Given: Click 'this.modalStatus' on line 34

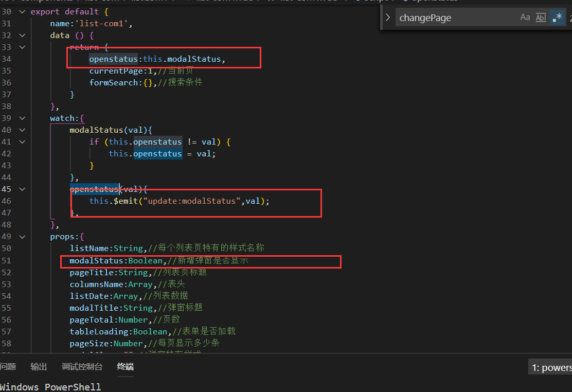Looking at the screenshot, I should pyautogui.click(x=182, y=59).
